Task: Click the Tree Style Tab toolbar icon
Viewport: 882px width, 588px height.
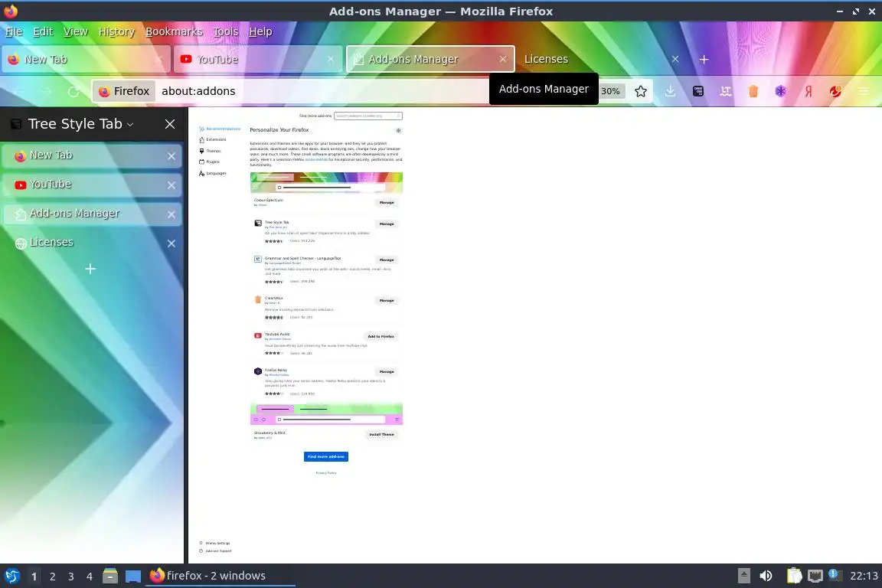Action: coord(698,91)
